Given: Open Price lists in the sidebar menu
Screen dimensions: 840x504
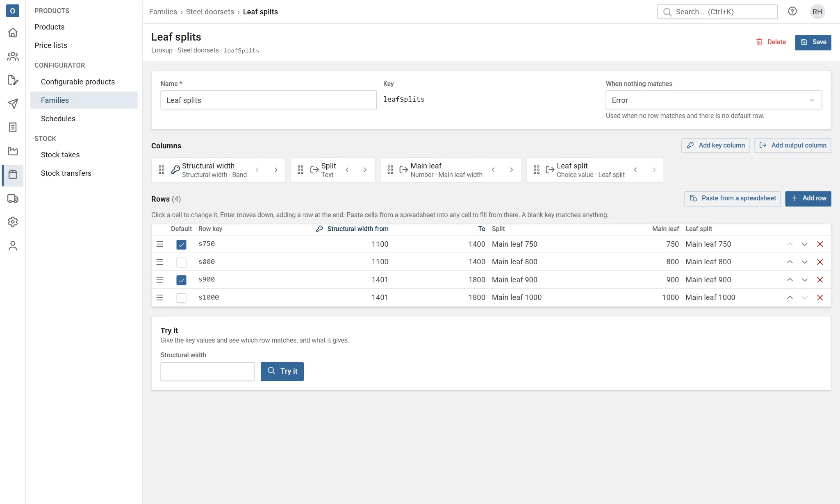Looking at the screenshot, I should pyautogui.click(x=51, y=45).
